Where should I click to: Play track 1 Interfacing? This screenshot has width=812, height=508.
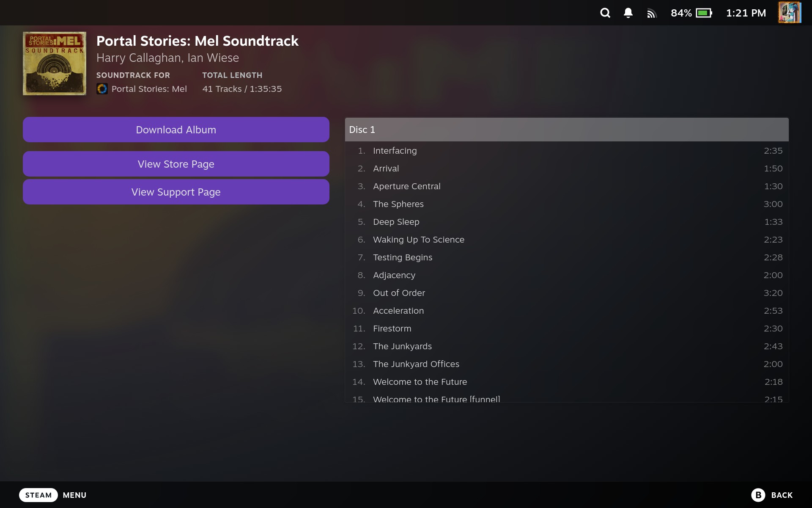[567, 151]
